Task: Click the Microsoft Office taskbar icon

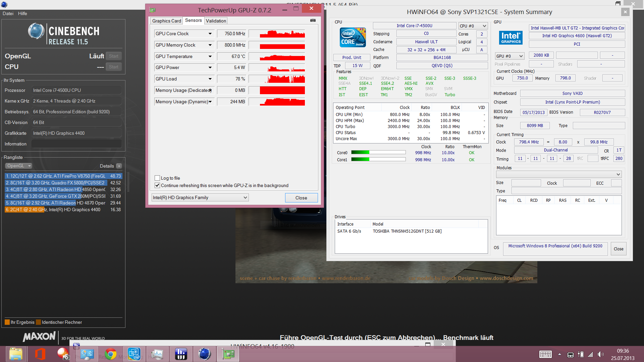Action: [40, 354]
